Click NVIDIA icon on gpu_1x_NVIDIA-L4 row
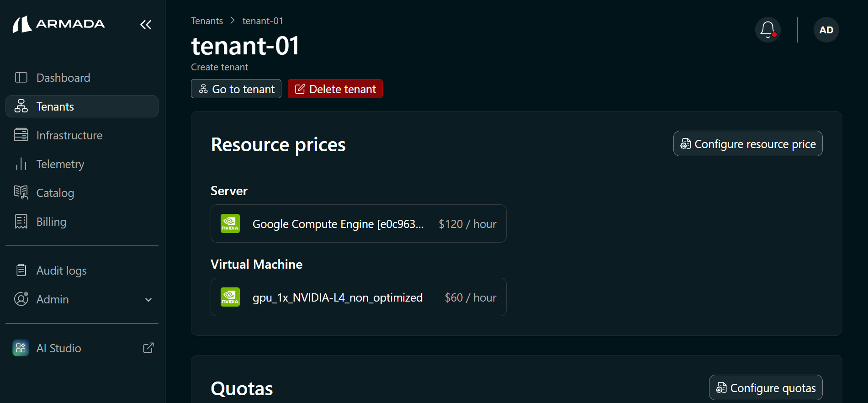Image resolution: width=868 pixels, height=403 pixels. pyautogui.click(x=230, y=297)
